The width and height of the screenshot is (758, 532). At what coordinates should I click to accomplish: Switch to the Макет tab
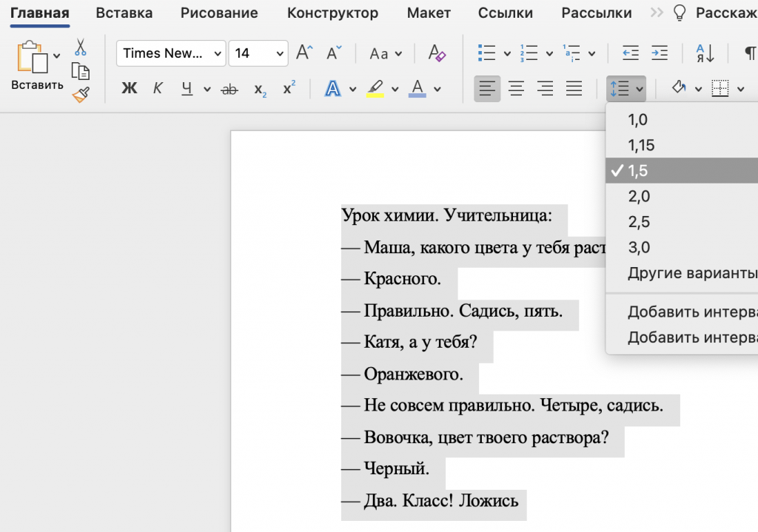[429, 13]
